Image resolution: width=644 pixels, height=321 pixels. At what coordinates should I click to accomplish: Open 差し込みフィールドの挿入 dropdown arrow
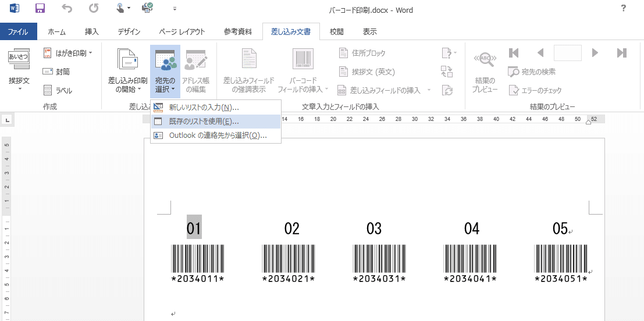coord(429,90)
